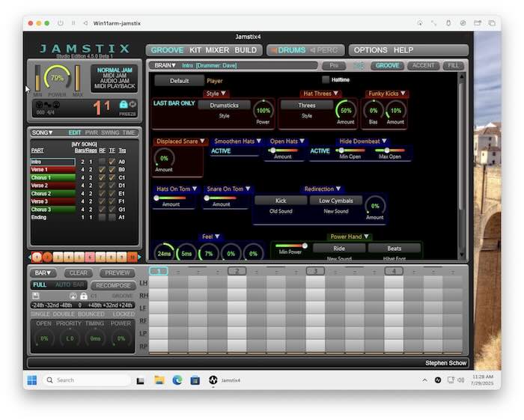Toggle the TF checkbox for Chorus 3

point(112,210)
